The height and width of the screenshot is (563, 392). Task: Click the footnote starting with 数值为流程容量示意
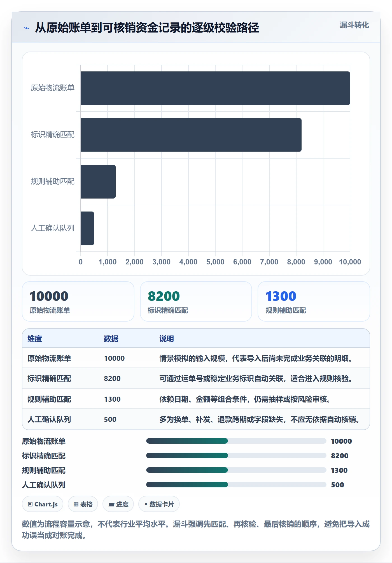(x=196, y=530)
